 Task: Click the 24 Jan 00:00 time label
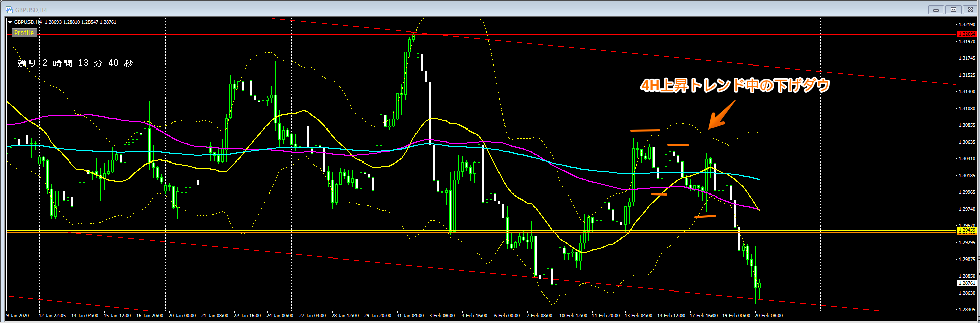280,316
